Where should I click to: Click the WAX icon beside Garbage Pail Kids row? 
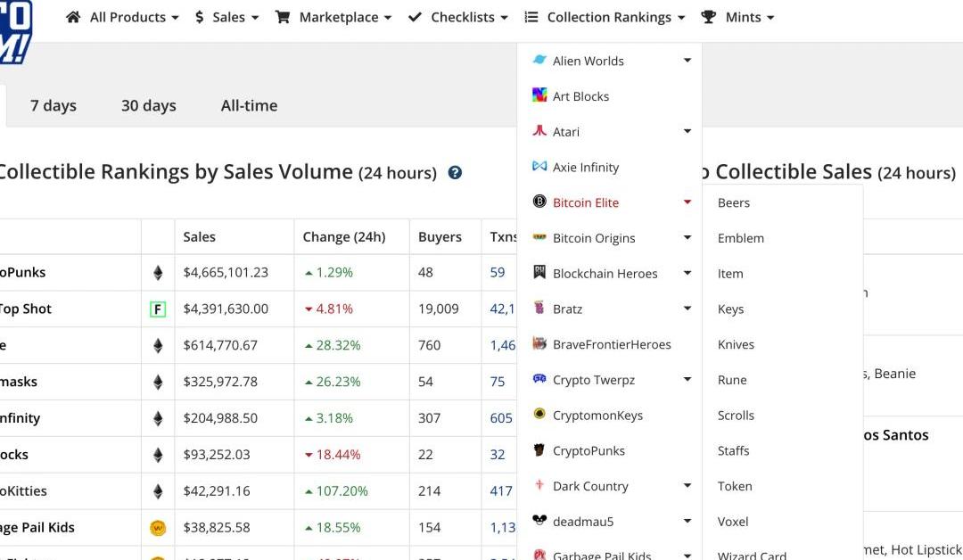[158, 528]
